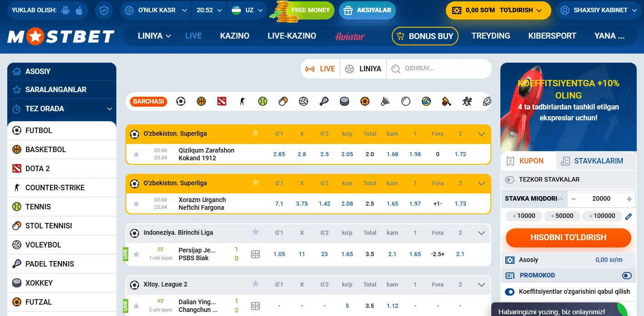
Task: Favorite the Xorazm Urganch match star
Action: [x=136, y=204]
